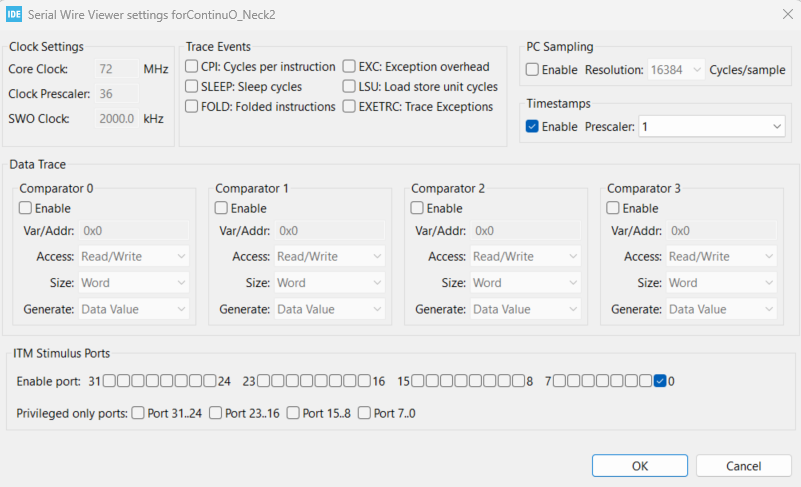Open PC Sampling Resolution dropdown
The image size is (801, 487).
(675, 70)
